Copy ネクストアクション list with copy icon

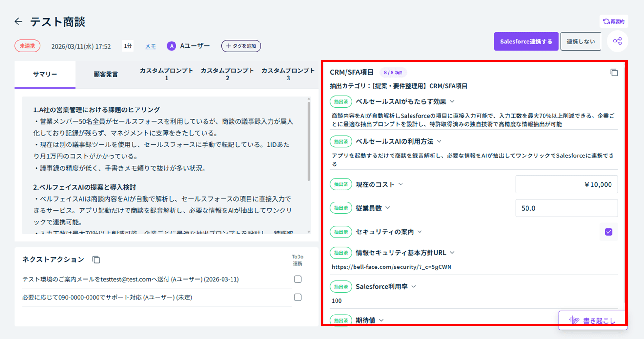[96, 259]
